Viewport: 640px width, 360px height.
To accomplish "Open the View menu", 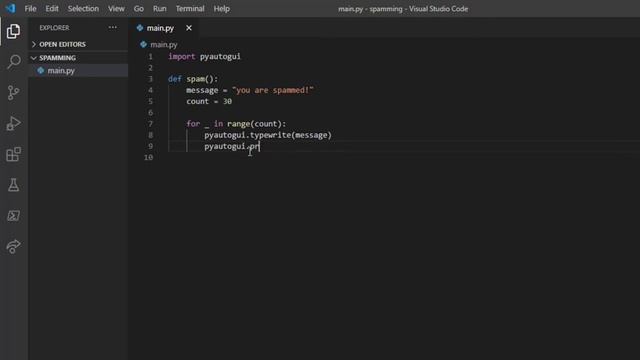I will coord(116,9).
